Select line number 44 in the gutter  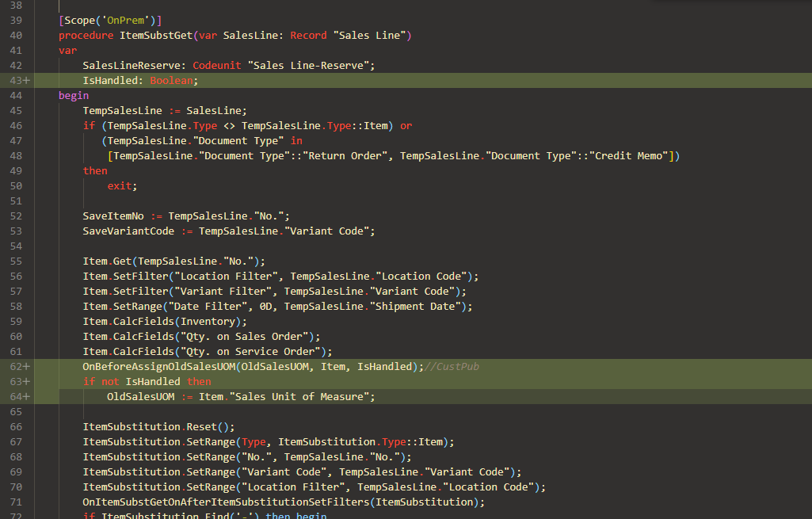[x=16, y=95]
